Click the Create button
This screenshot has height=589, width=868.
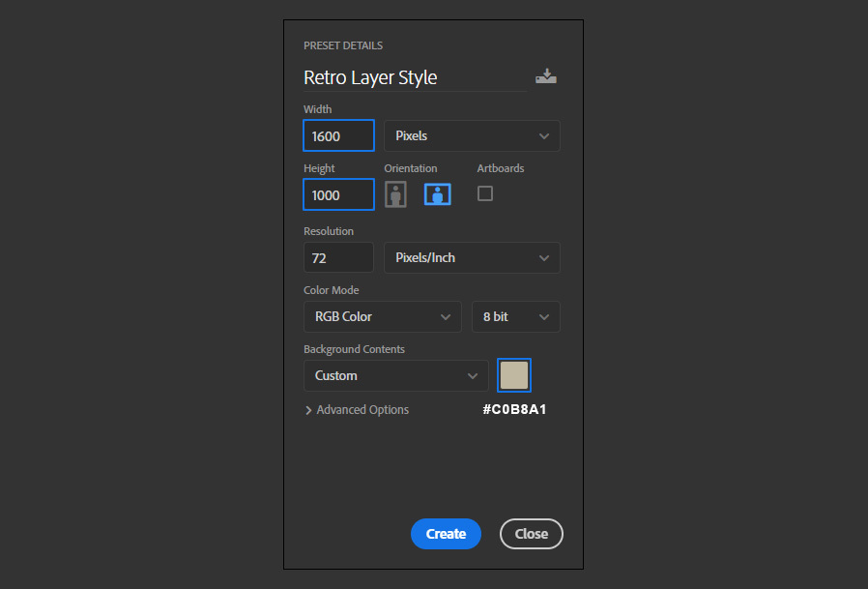point(446,534)
